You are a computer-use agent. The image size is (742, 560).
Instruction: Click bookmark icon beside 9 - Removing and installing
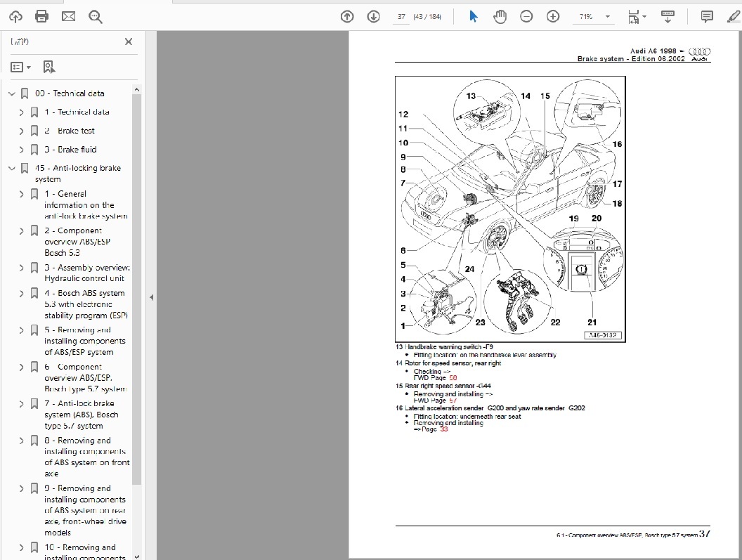[x=34, y=488]
